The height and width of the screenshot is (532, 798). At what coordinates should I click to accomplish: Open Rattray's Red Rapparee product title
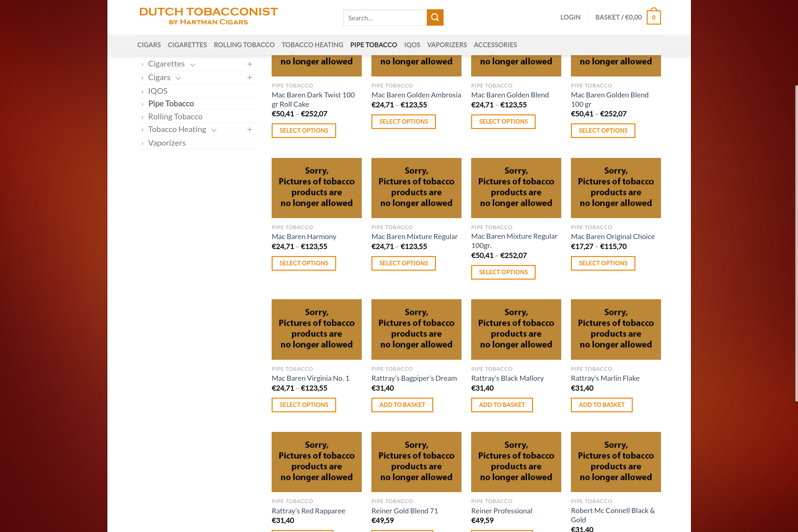[x=308, y=511]
